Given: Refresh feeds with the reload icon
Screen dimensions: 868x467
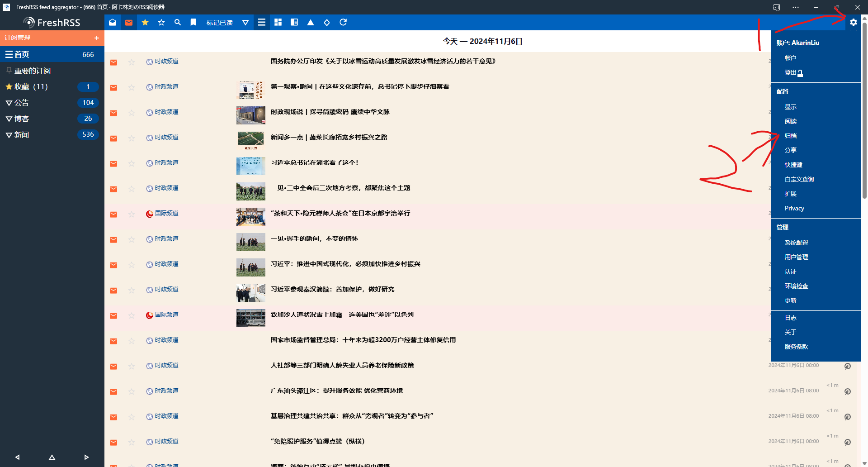Looking at the screenshot, I should [343, 22].
